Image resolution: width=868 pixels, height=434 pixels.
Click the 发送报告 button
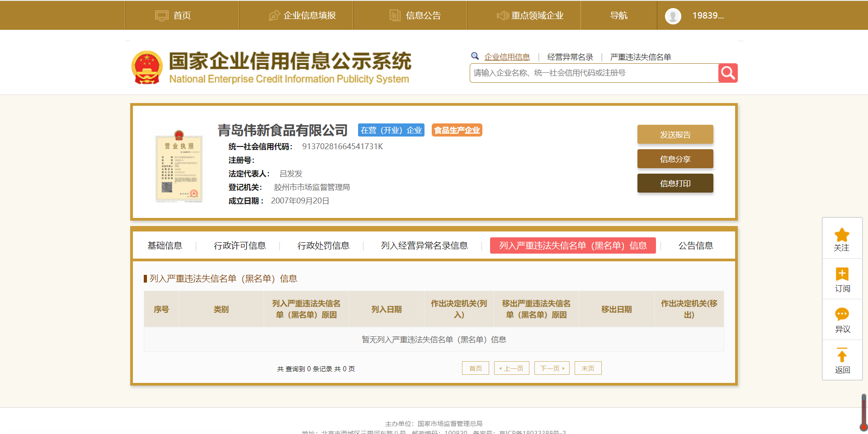click(675, 134)
